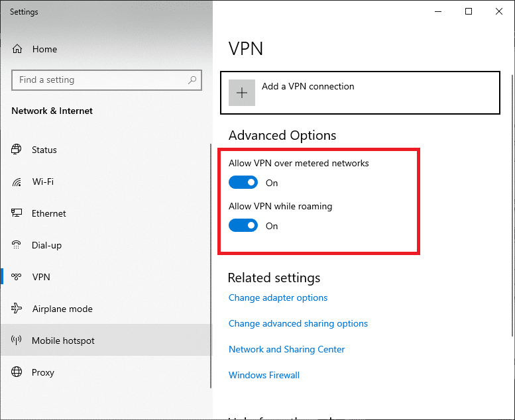Click the Status globe icon

17,150
